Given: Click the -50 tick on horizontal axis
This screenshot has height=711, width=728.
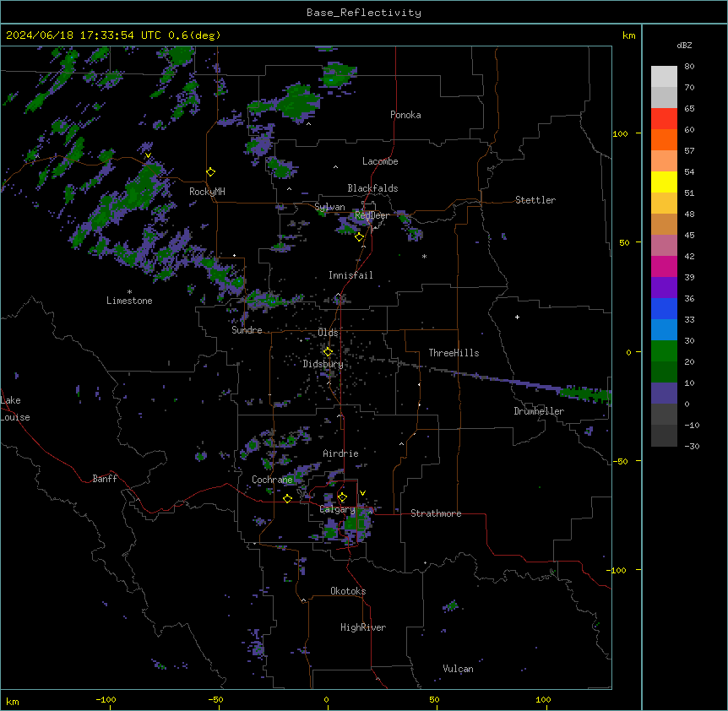Looking at the screenshot, I should 215,699.
